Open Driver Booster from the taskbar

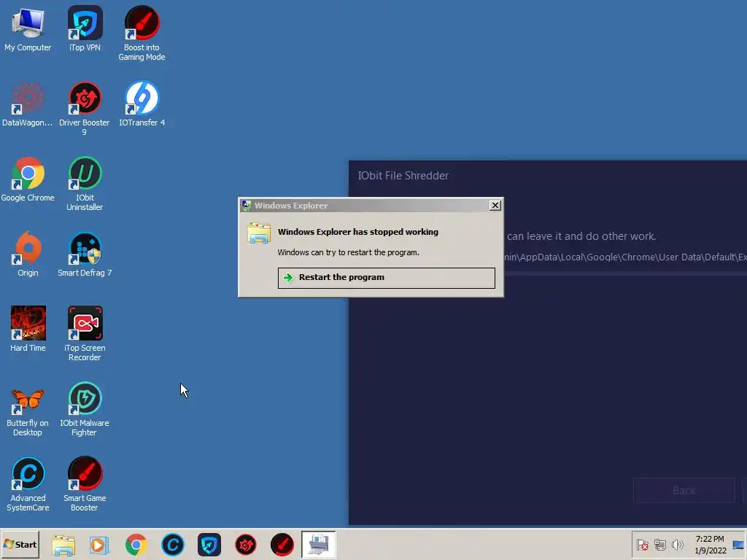(x=246, y=545)
